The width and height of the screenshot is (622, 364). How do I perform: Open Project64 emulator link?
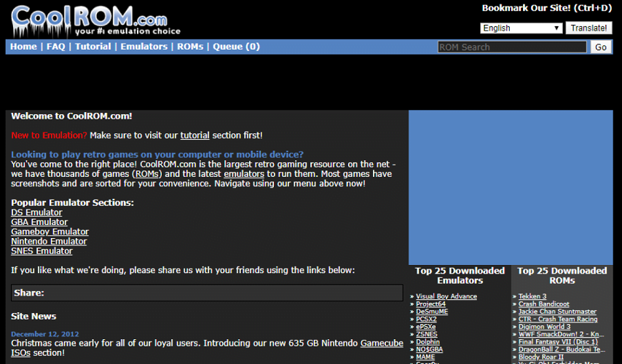(x=430, y=304)
